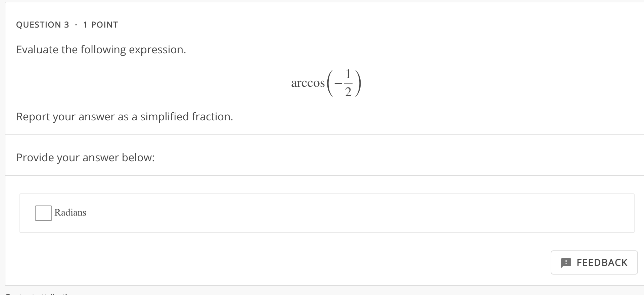
Task: Click the Radians label next to the answer box
Action: [70, 212]
